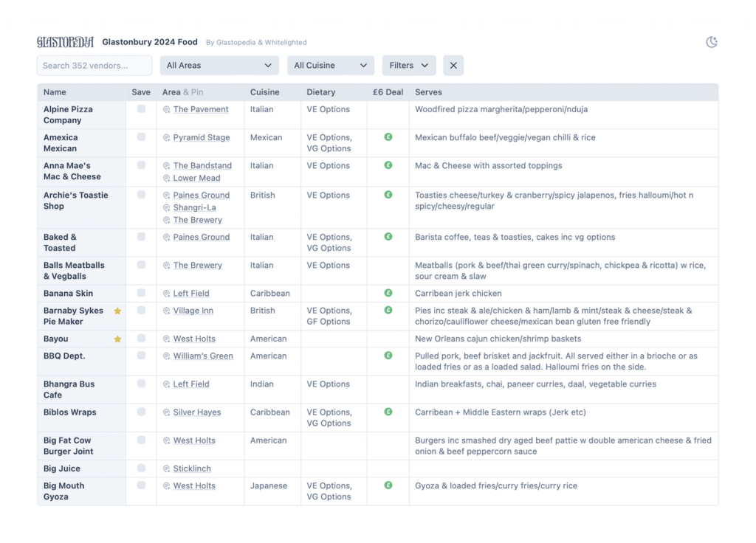The height and width of the screenshot is (543, 756).
Task: Click the £6 deal icon for BBQ Dept.
Action: [388, 356]
